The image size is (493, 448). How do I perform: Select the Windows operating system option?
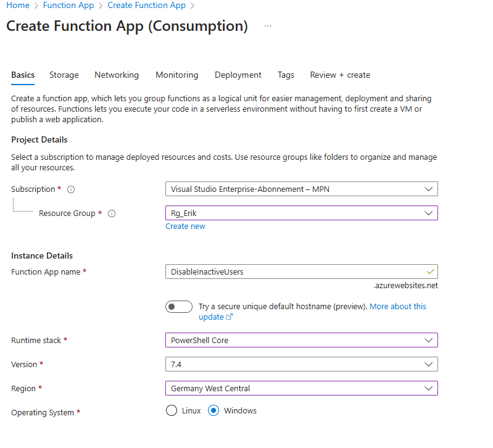pos(214,411)
